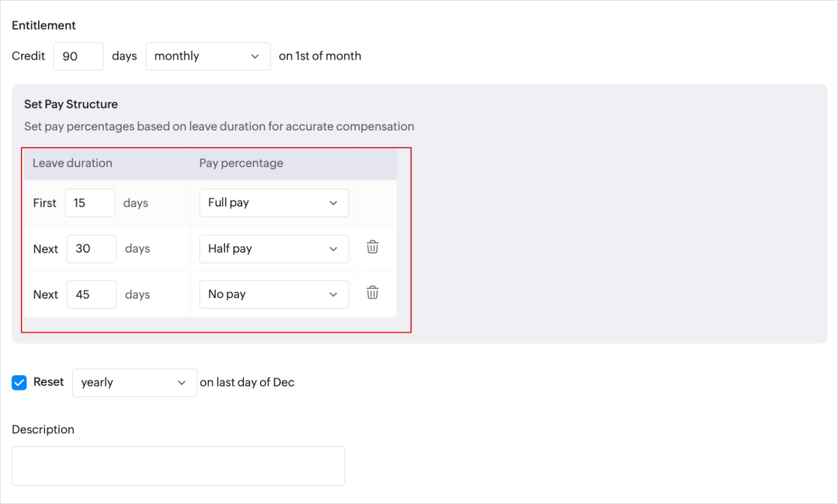Edit the Next days field showing 45
The image size is (838, 504).
pos(91,294)
